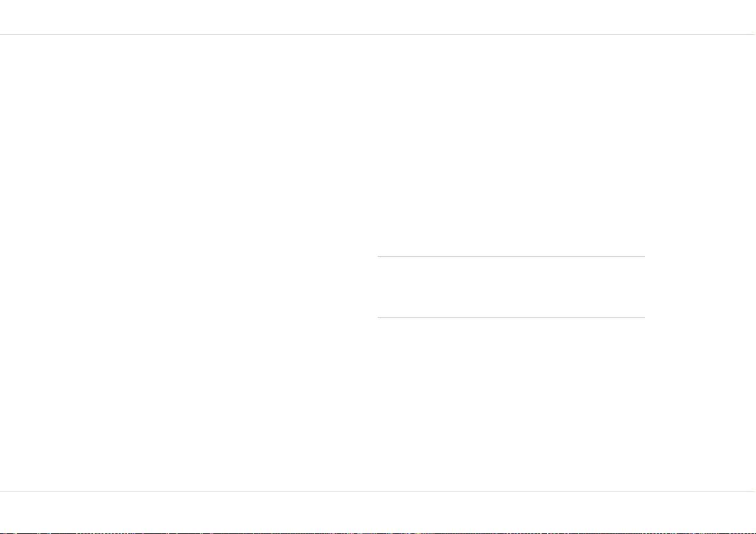Click the thin dark strip along the bottom edge
This screenshot has width=756, height=534.
coord(378,533)
